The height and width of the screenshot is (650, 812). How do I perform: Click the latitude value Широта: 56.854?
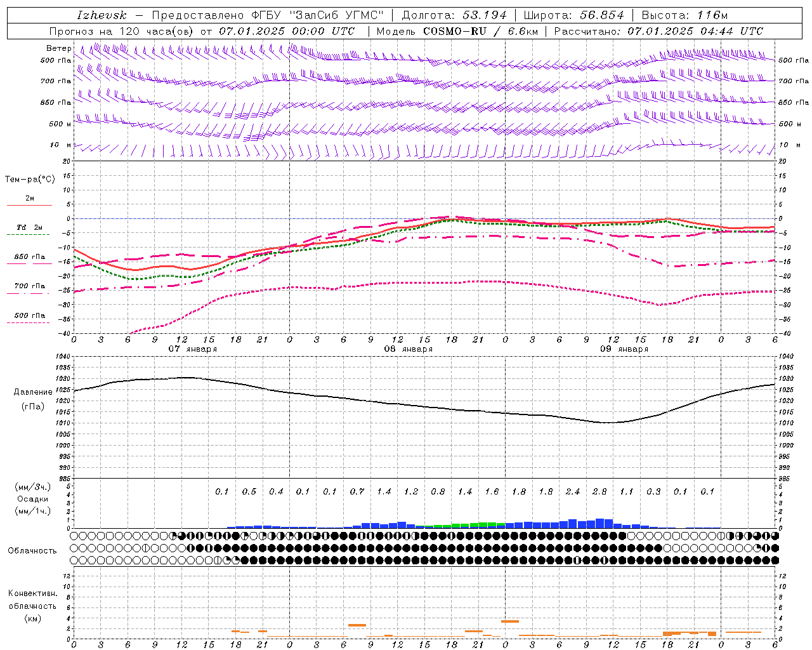click(x=573, y=15)
